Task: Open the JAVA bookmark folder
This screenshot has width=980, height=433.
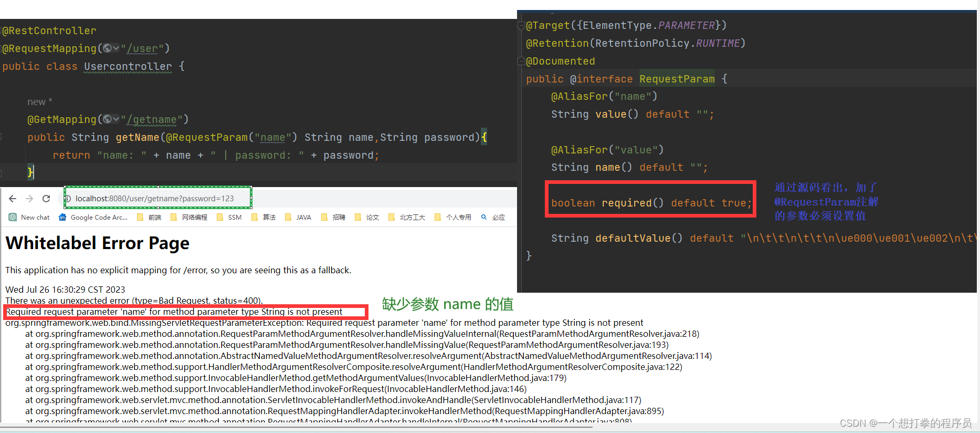Action: (298, 217)
